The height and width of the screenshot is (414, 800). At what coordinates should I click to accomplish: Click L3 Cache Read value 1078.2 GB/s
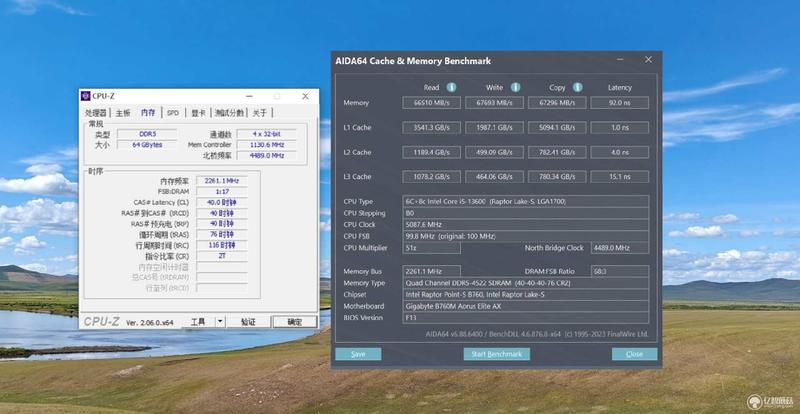(431, 177)
